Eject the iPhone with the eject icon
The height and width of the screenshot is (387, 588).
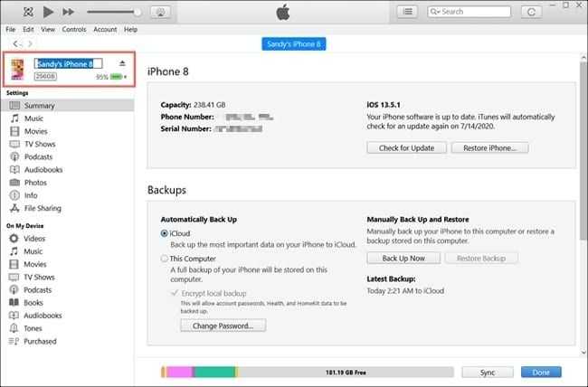tap(122, 63)
